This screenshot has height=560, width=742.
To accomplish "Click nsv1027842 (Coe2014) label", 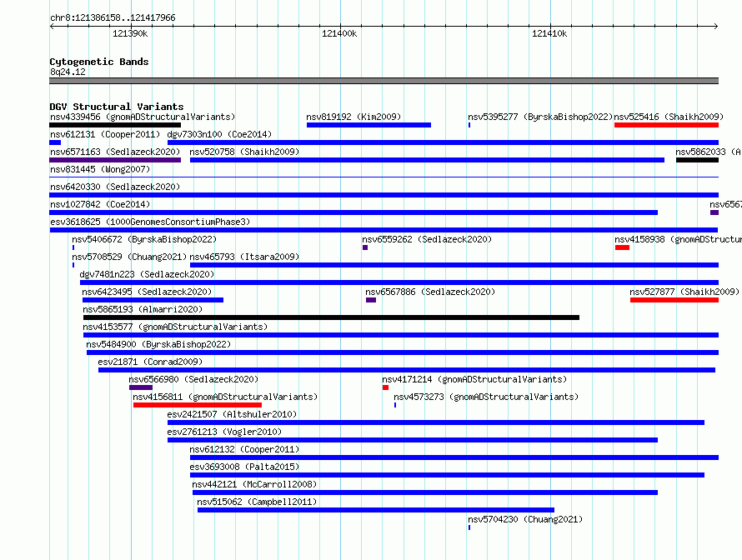I will point(100,204).
